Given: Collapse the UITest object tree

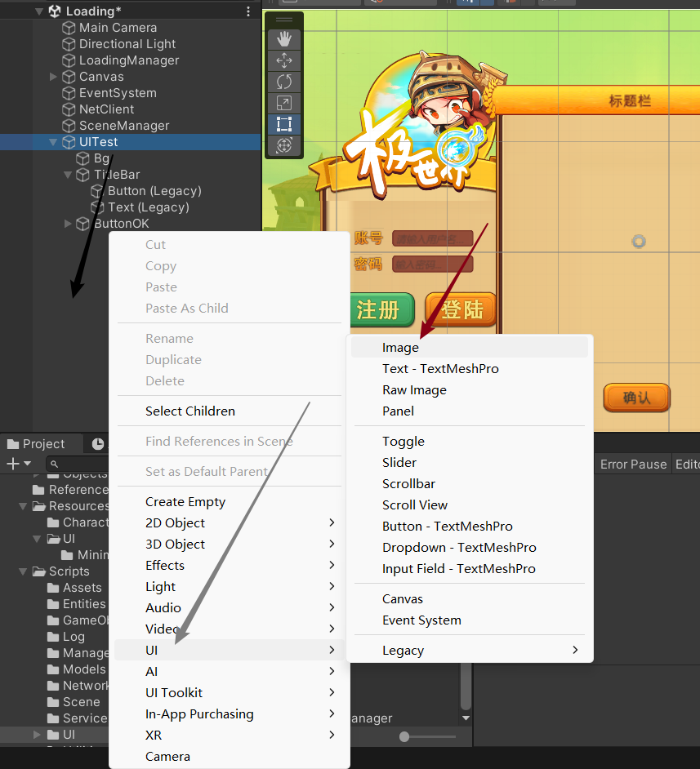Looking at the screenshot, I should [x=54, y=142].
